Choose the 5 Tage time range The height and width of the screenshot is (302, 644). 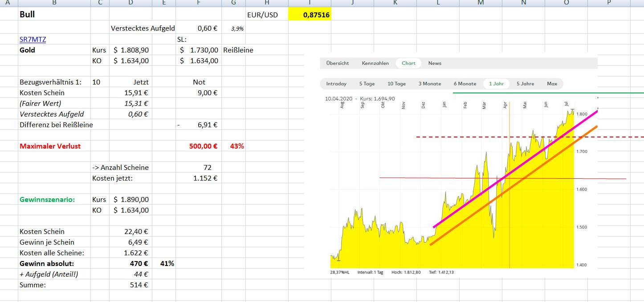(x=367, y=84)
